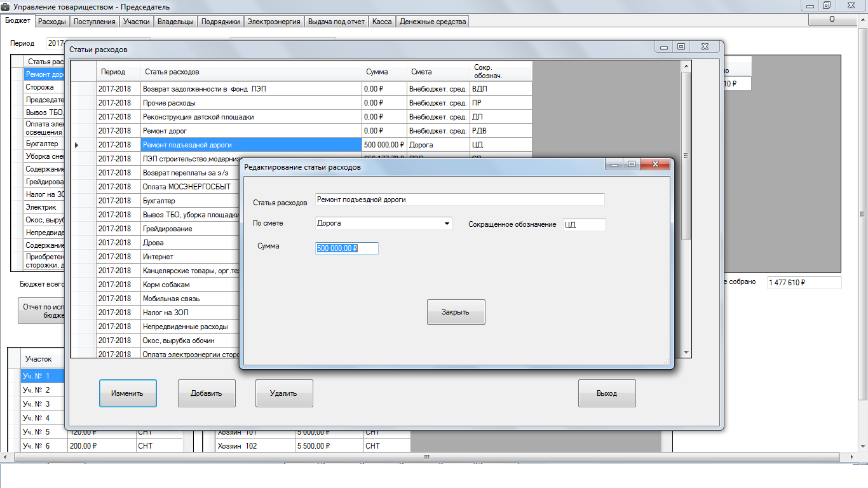Open the По смете dropdown list
This screenshot has height=488, width=868.
[447, 224]
